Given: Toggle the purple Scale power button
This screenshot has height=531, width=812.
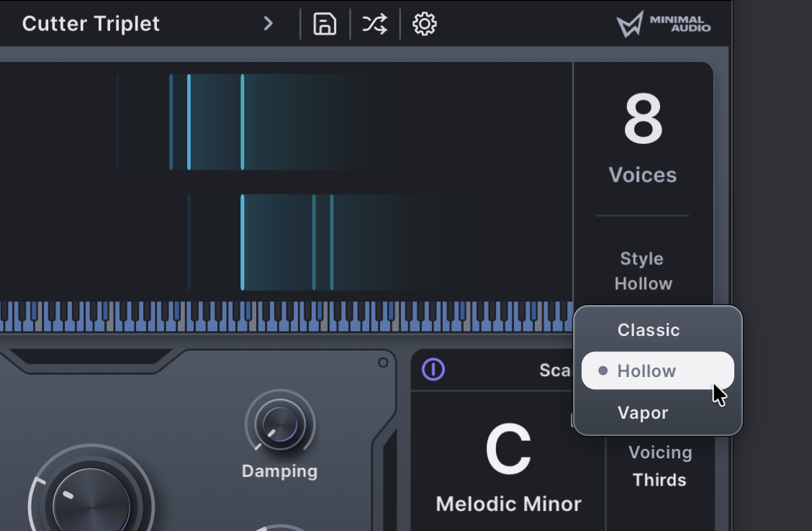Looking at the screenshot, I should pos(433,370).
